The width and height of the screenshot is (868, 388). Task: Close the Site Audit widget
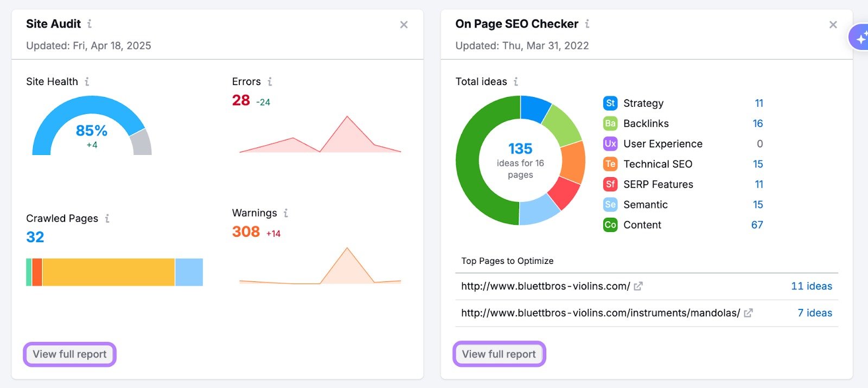tap(404, 25)
